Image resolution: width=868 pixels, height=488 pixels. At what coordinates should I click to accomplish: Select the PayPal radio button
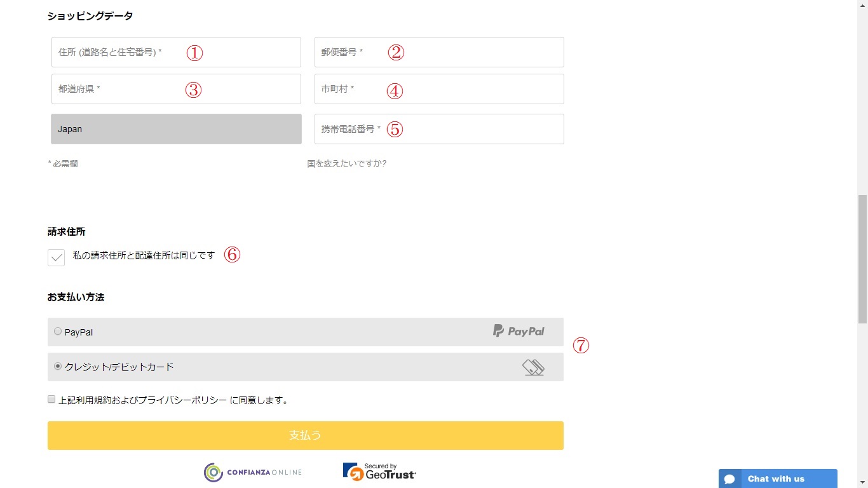click(x=58, y=332)
